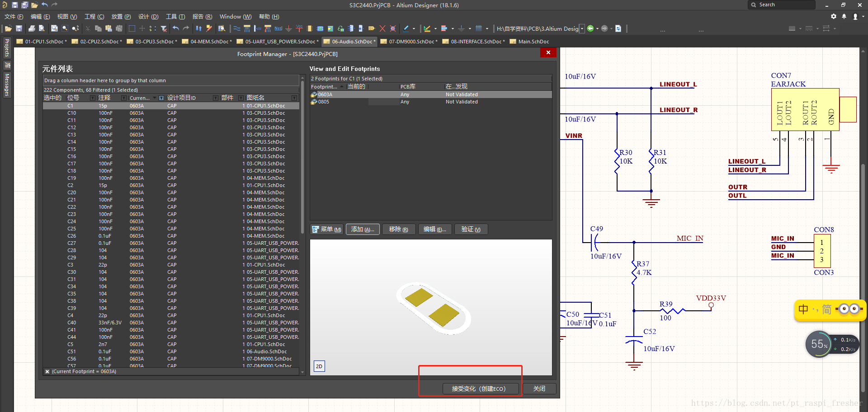The image size is (868, 412).
Task: Place a red No ERC cross marker
Action: pos(382,28)
